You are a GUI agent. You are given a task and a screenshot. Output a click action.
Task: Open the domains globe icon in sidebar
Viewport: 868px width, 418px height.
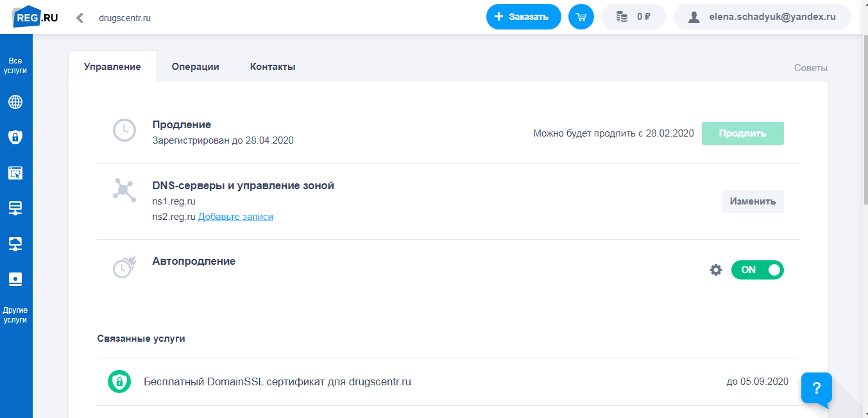pos(15,102)
